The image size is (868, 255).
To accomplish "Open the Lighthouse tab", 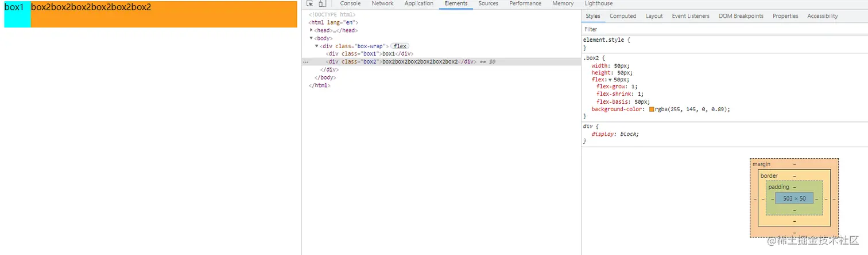I will pos(599,3).
